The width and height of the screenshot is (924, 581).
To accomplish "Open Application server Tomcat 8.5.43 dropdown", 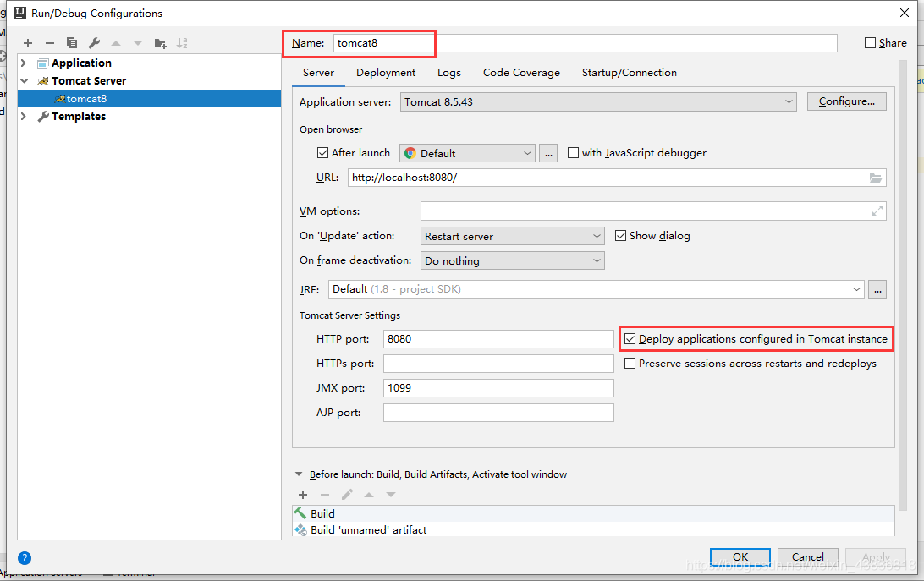I will (x=598, y=102).
